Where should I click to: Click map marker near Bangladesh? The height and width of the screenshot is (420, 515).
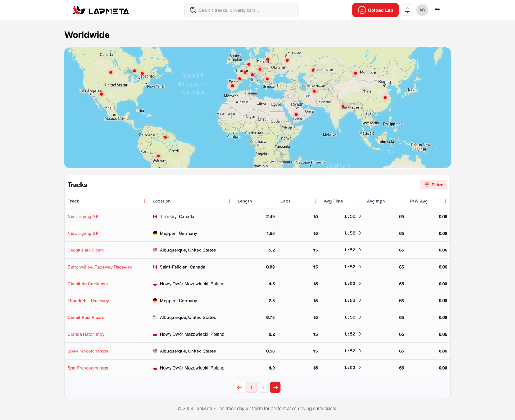[343, 106]
